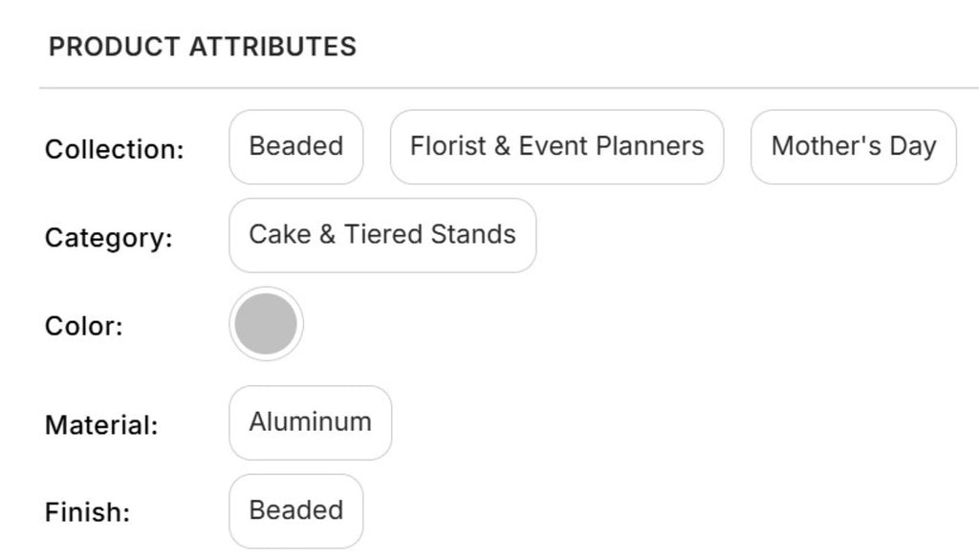View the Beaded collection in Collection row
The height and width of the screenshot is (560, 979).
click(x=296, y=147)
